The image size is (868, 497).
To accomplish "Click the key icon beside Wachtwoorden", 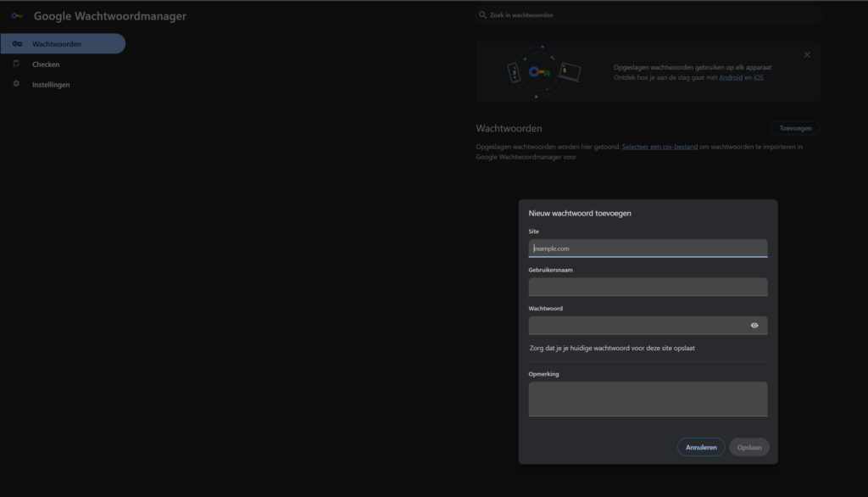I will [x=17, y=44].
